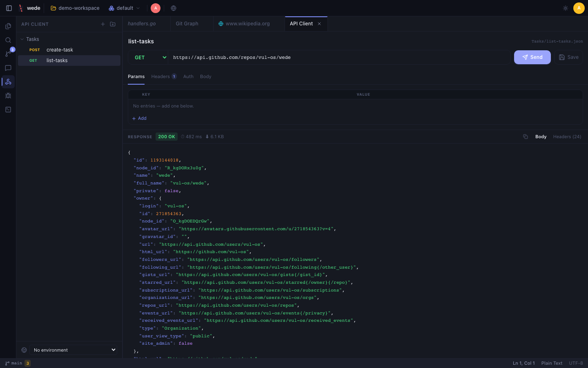This screenshot has height=368, width=588.
Task: Open the Auth tab
Action: (x=188, y=76)
